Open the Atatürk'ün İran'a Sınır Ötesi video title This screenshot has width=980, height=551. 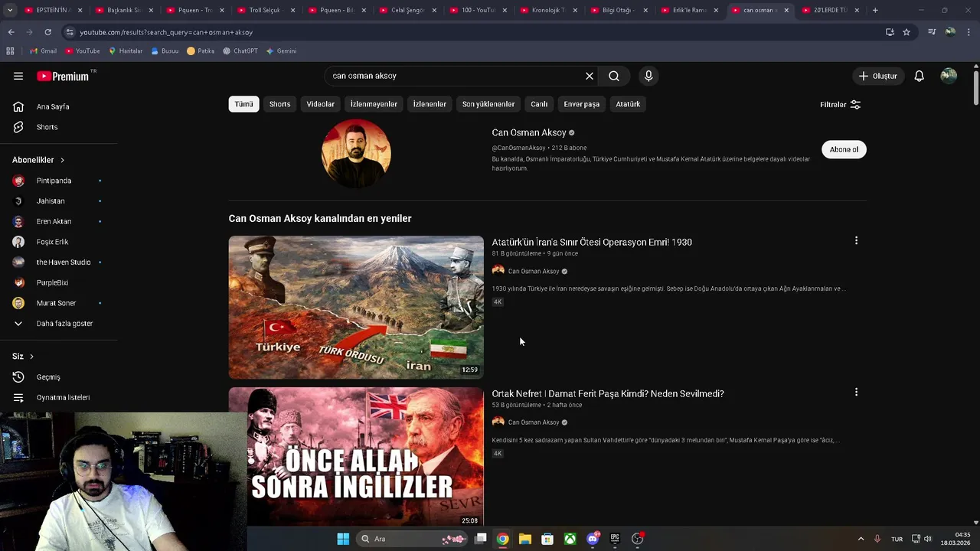click(x=592, y=242)
